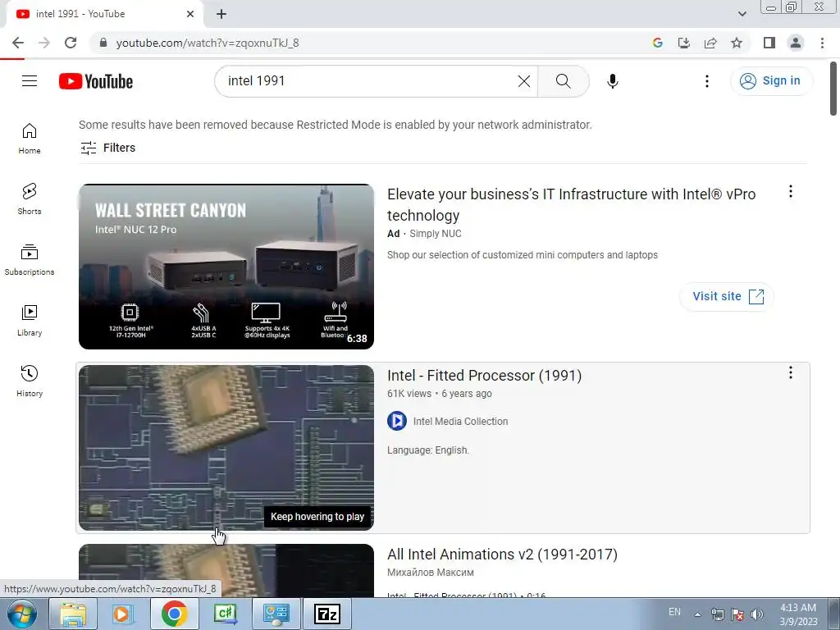This screenshot has height=630, width=840.
Task: Click the share page icon in the address bar
Action: pos(710,43)
